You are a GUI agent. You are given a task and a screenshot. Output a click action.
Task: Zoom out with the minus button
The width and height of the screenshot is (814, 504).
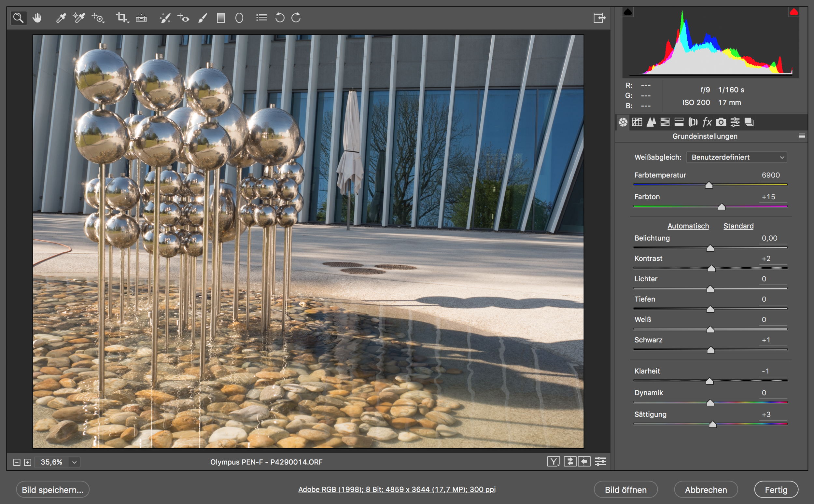tap(17, 462)
